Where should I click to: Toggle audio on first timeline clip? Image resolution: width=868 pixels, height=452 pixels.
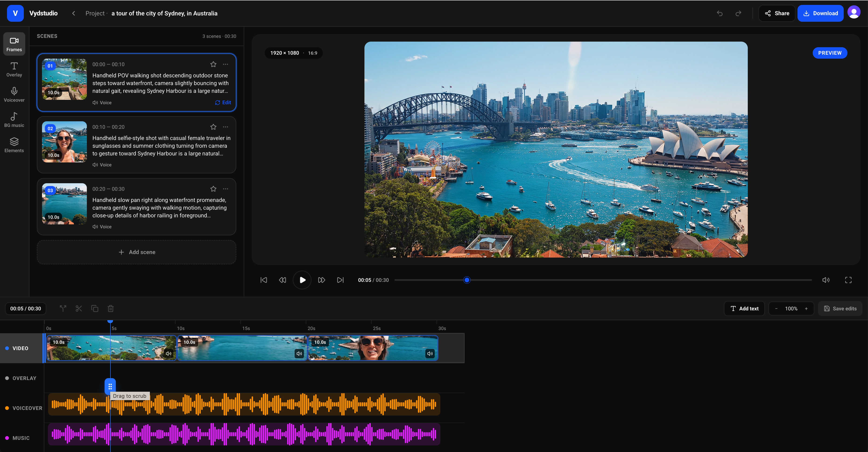169,354
